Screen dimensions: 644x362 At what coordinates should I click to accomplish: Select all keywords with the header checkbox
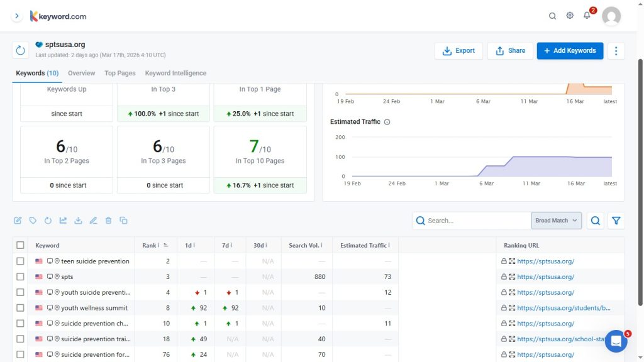point(20,245)
